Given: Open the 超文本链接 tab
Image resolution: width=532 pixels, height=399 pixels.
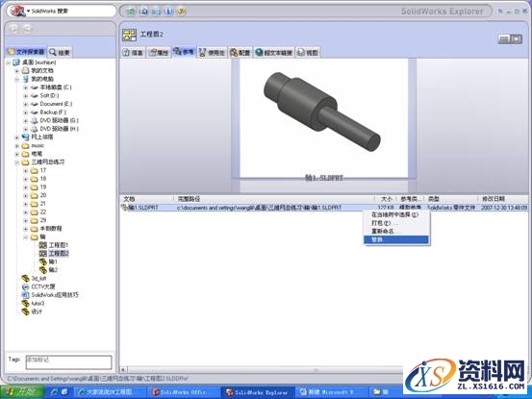Looking at the screenshot, I should pyautogui.click(x=274, y=53).
